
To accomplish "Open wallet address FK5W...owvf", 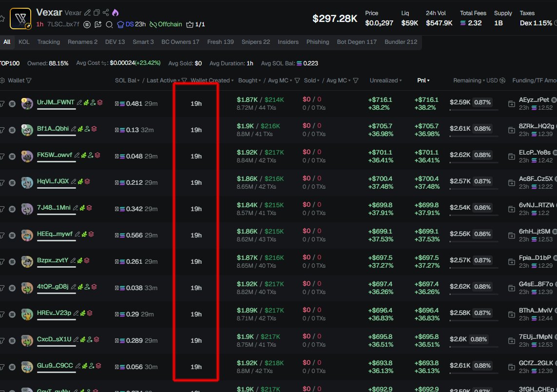I will [54, 156].
